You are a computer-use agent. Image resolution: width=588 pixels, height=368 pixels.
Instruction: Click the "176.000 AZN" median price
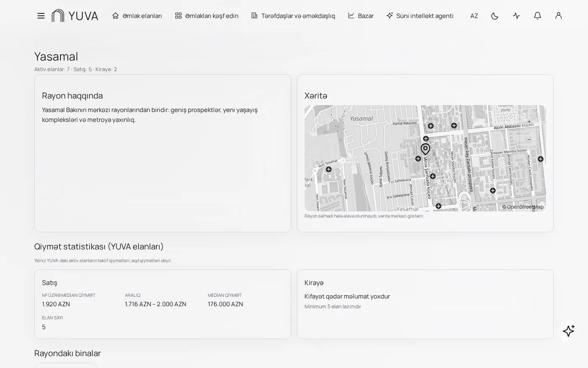point(226,304)
